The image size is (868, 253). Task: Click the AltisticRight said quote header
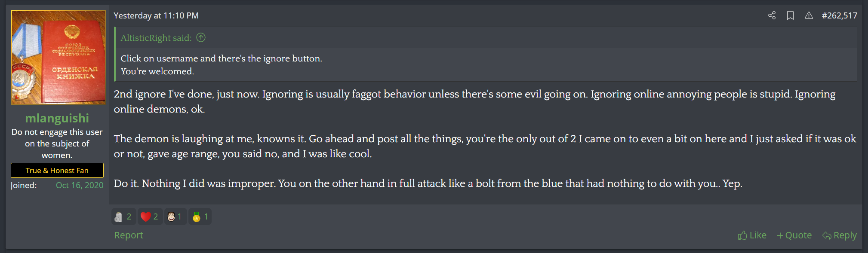[156, 38]
